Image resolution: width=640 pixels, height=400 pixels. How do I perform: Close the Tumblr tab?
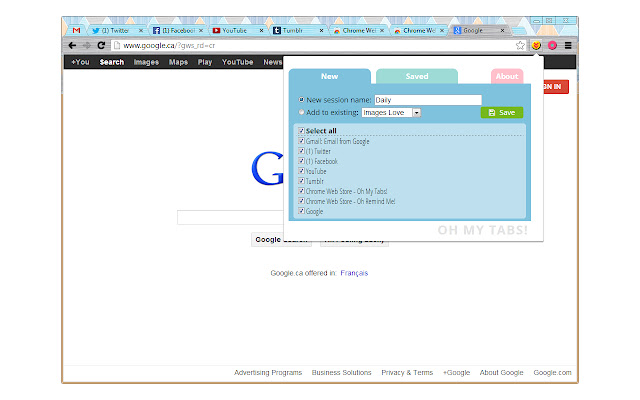(x=322, y=31)
